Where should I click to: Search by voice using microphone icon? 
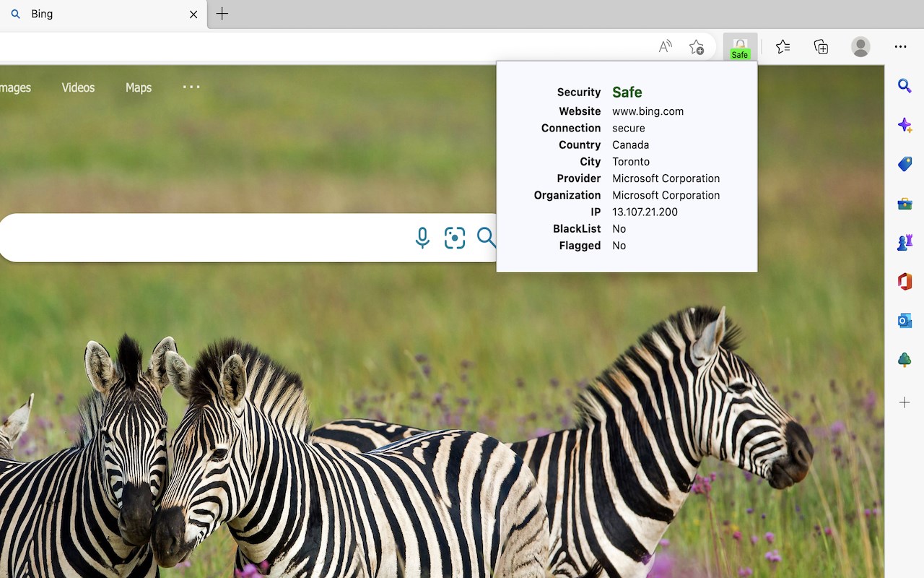pos(422,238)
